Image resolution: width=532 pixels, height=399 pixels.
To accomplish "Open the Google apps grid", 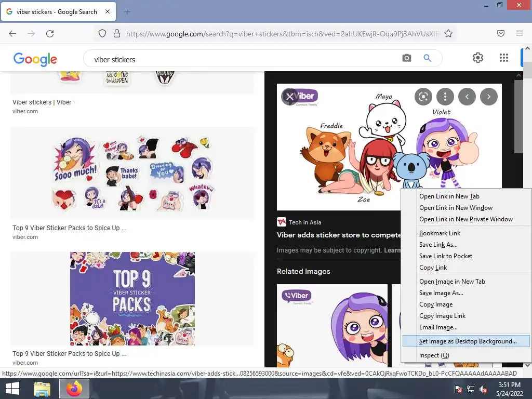I will [504, 58].
